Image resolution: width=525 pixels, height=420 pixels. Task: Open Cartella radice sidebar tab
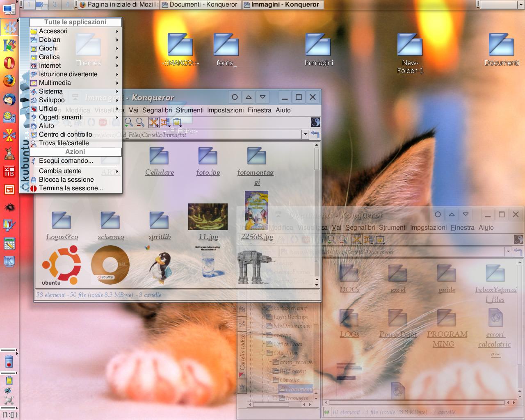coord(242,356)
